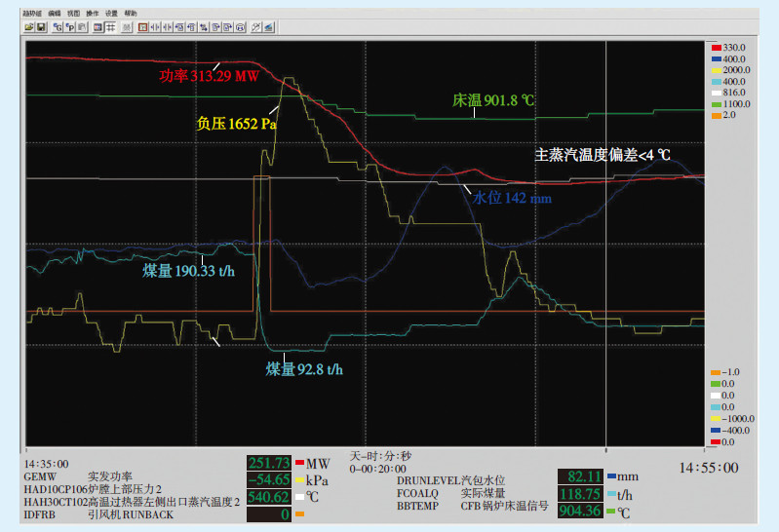Select the 904.36 bed temperature value box

pos(579,512)
